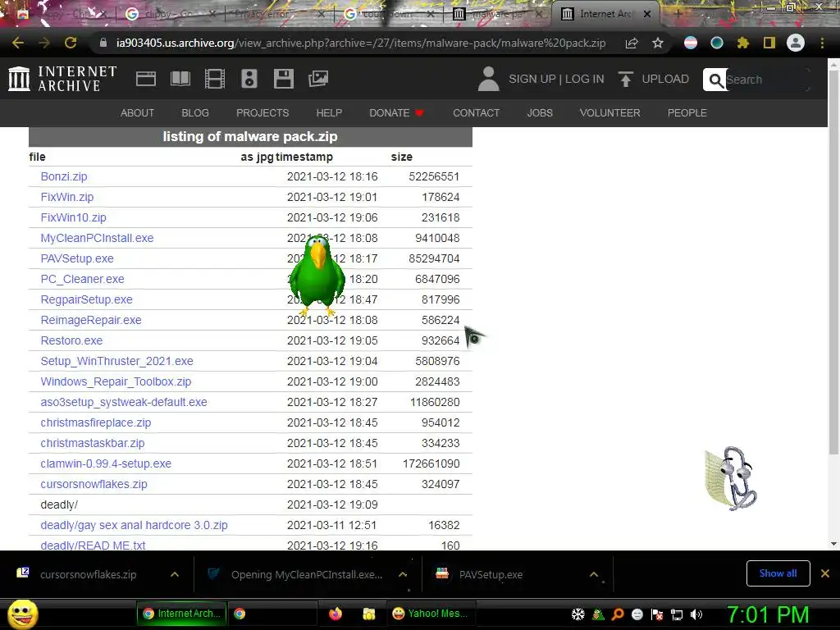Expand MyCleanPCInstall.exe download options chevron

click(403, 574)
